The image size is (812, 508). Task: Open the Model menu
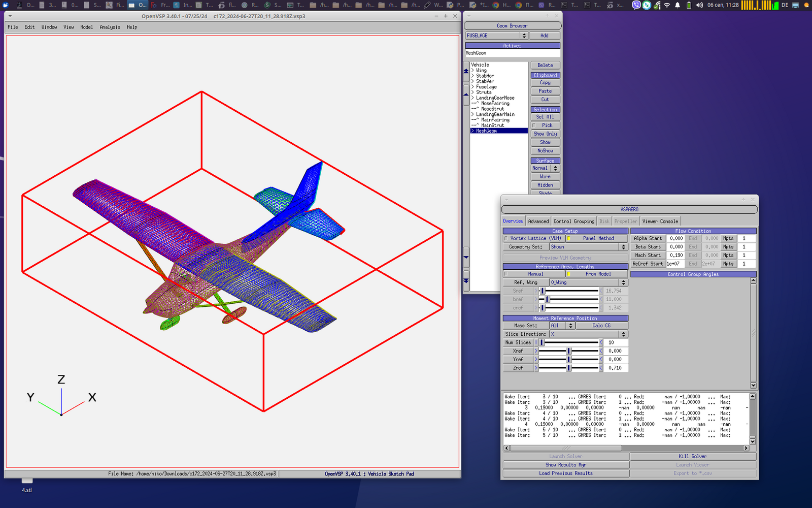click(86, 27)
